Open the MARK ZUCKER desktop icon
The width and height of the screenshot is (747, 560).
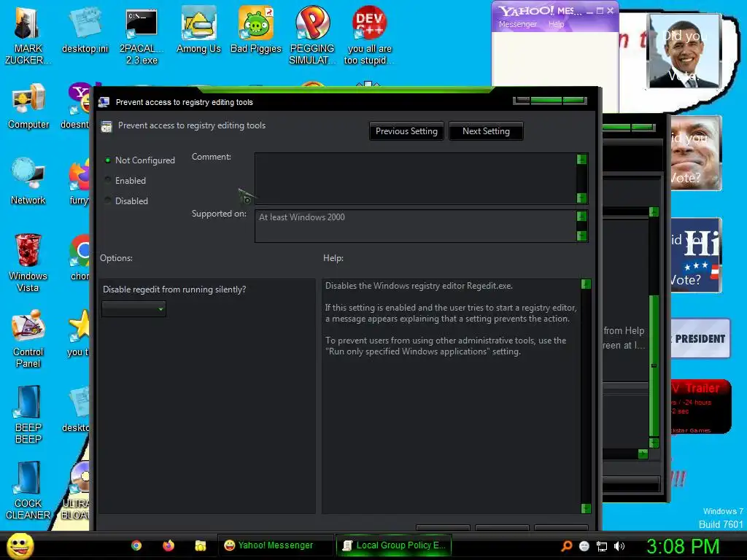click(27, 36)
